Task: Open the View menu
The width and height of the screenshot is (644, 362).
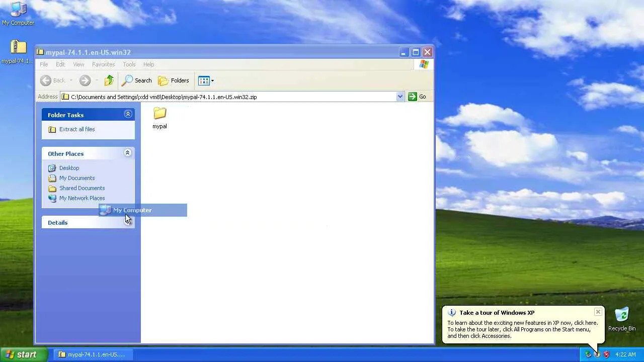Action: coord(78,64)
